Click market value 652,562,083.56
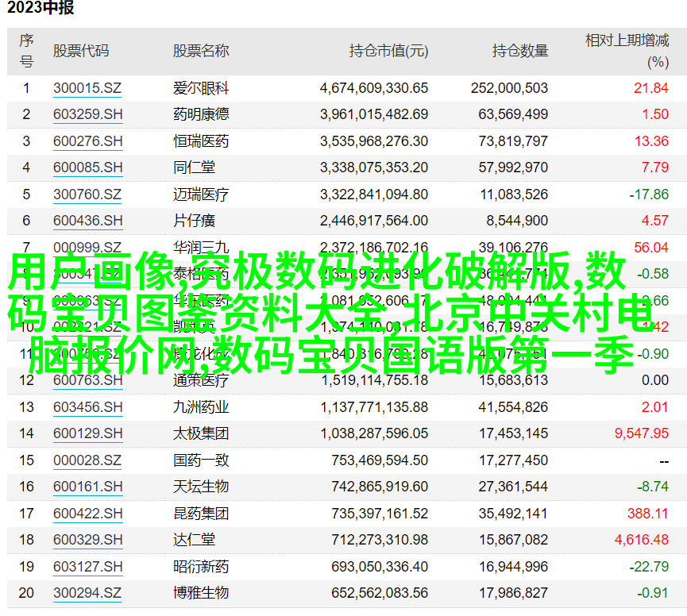 380,593
